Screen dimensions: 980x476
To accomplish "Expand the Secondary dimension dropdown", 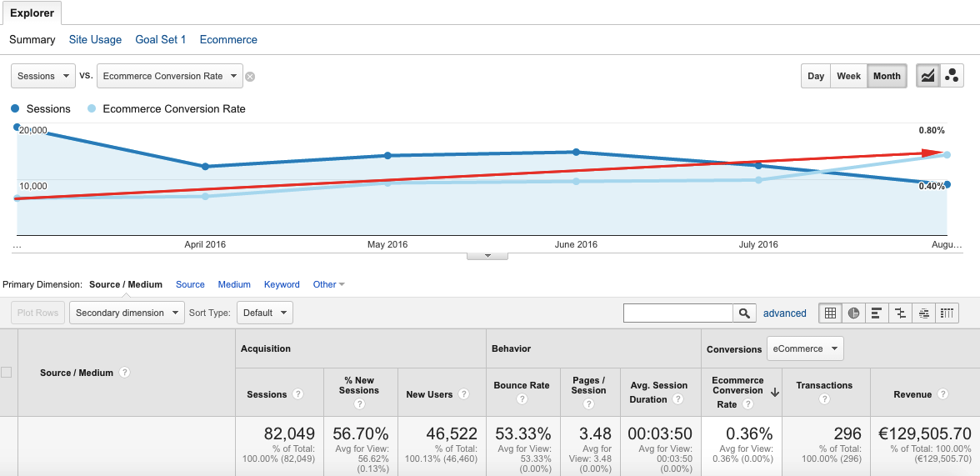I will point(127,313).
